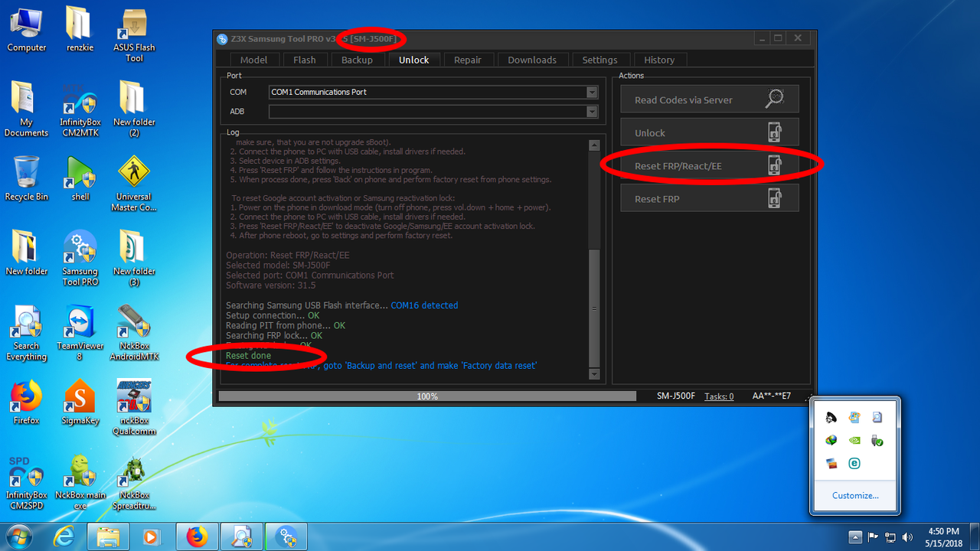The width and height of the screenshot is (980, 551).
Task: Launch Search Everything desktop shortcut
Action: (x=26, y=333)
